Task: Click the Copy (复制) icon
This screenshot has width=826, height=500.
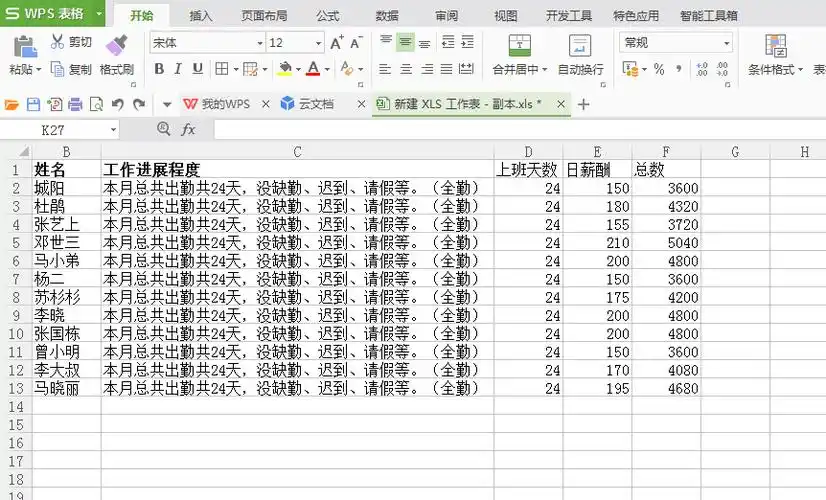Action: [x=57, y=69]
